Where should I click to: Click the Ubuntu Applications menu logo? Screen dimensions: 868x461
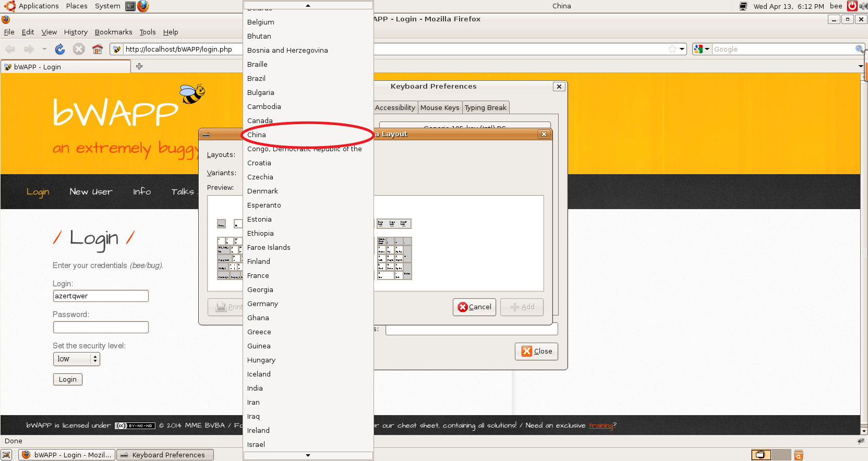[10, 6]
